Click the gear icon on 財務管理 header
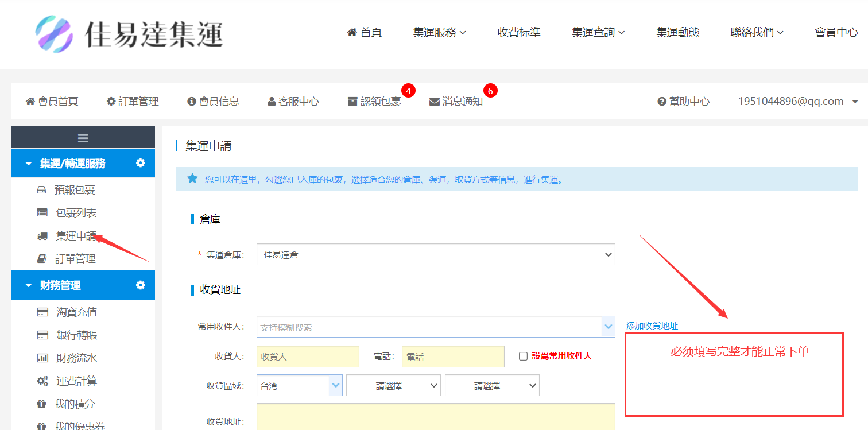Viewport: 868px width, 430px height. (141, 285)
